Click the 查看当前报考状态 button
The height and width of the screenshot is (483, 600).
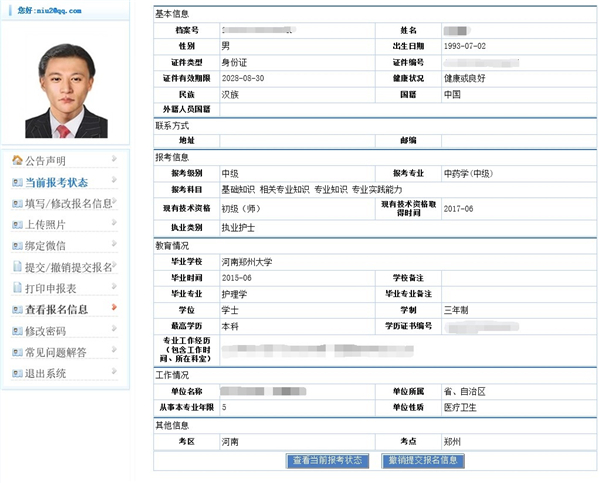328,461
